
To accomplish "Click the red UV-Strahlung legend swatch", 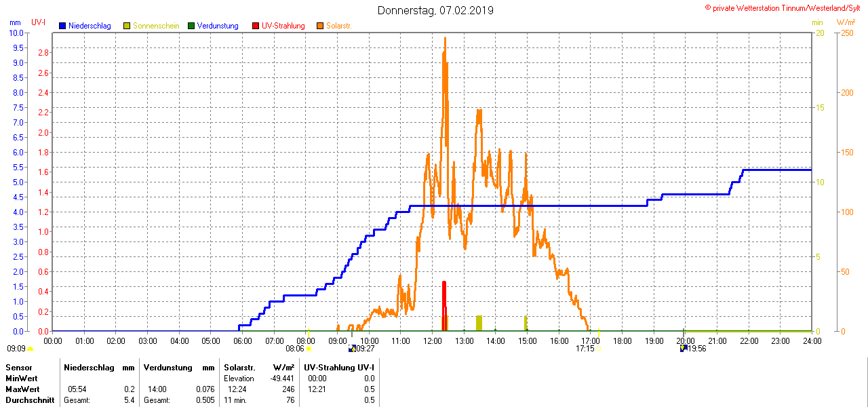I will [x=256, y=26].
